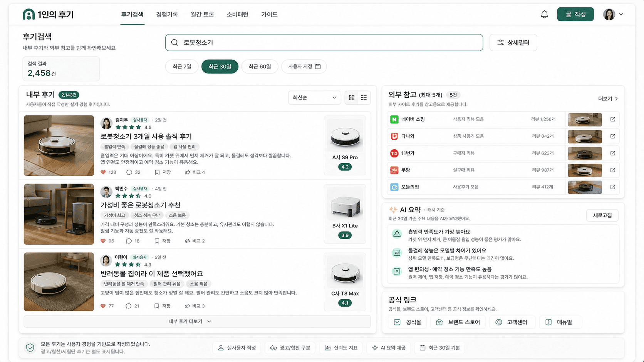Toggle the AI 요약 제공 chip
Image resolution: width=644 pixels, height=362 pixels.
tap(388, 348)
